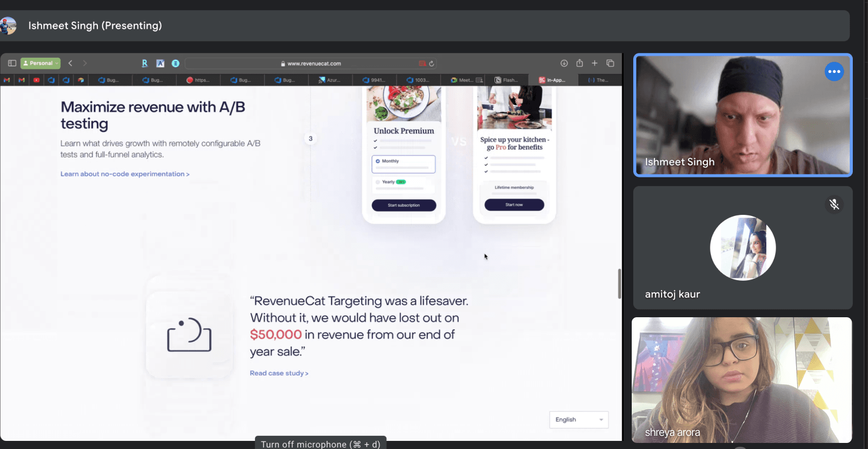Click amitoj kaur's muted microphone icon

point(834,204)
